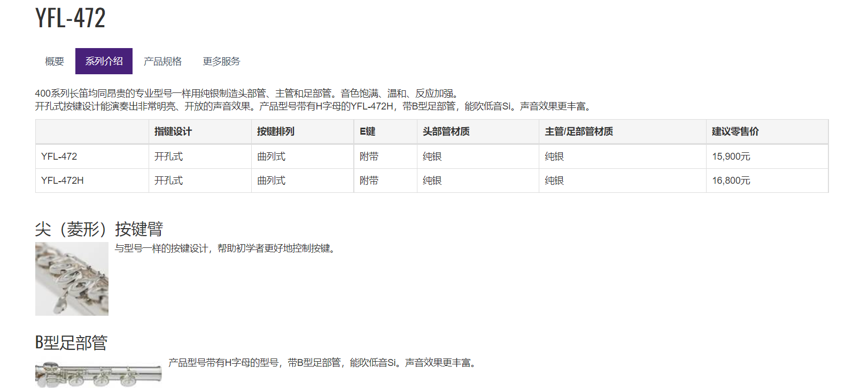This screenshot has height=390, width=868.
Task: Select the YFL-472 table row name
Action: click(x=59, y=157)
